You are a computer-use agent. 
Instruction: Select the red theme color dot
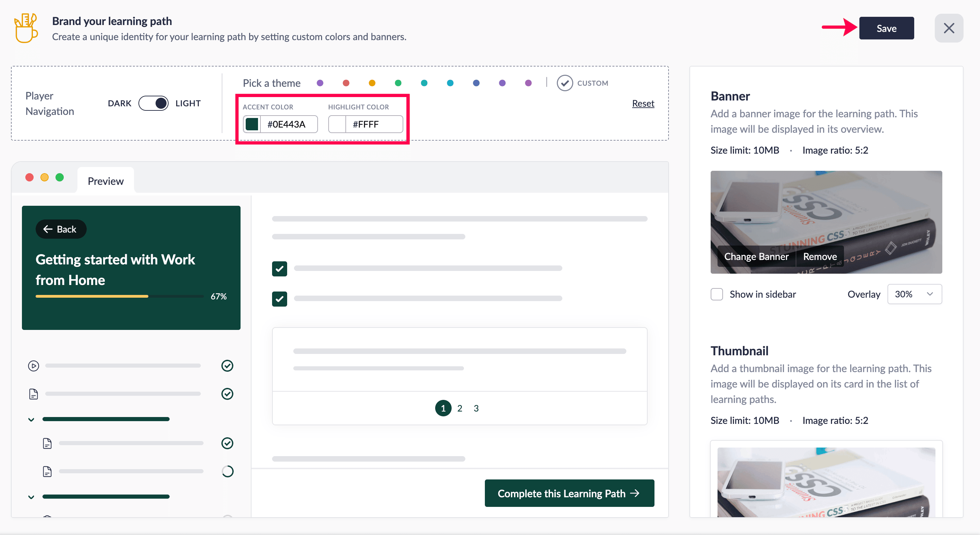(346, 83)
